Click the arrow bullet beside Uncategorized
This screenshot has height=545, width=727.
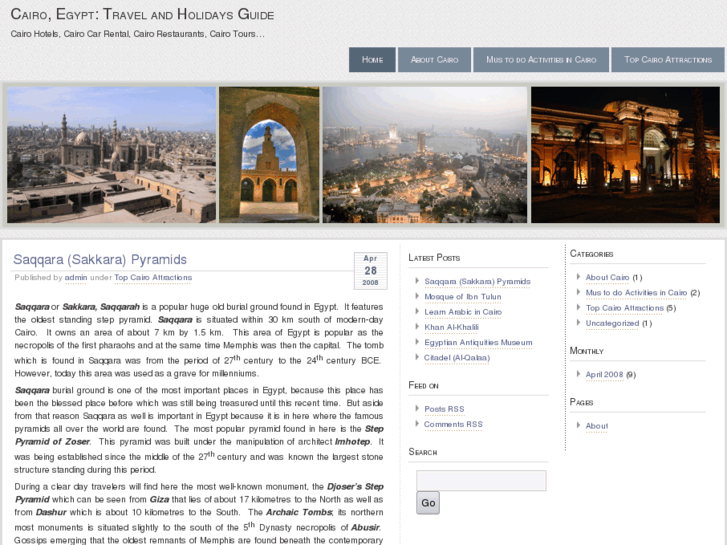point(578,322)
